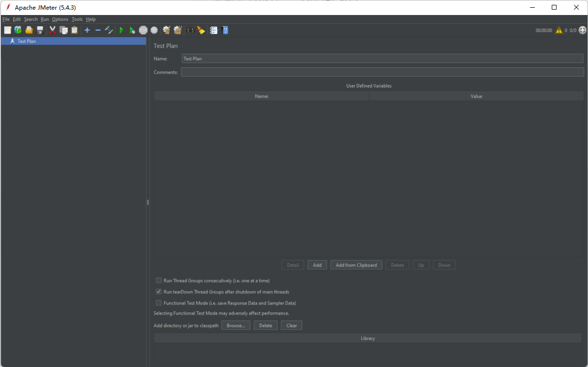Open the Run menu
This screenshot has height=367, width=588.
[x=45, y=19]
